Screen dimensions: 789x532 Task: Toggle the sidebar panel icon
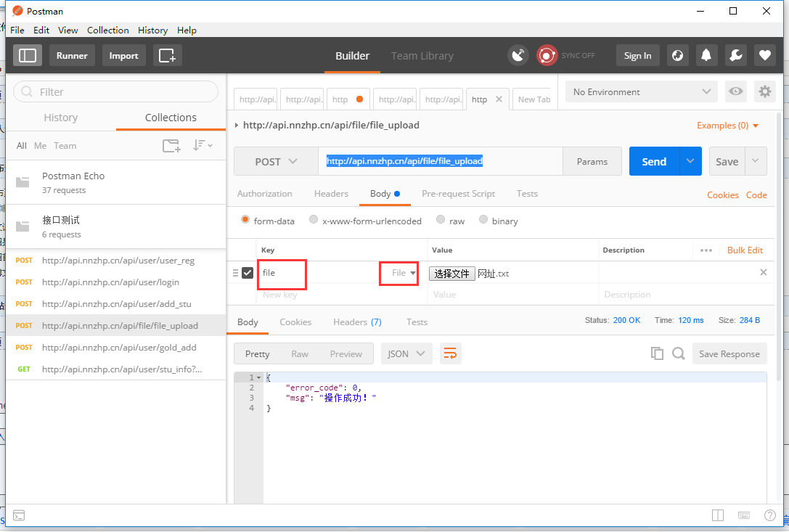click(27, 55)
